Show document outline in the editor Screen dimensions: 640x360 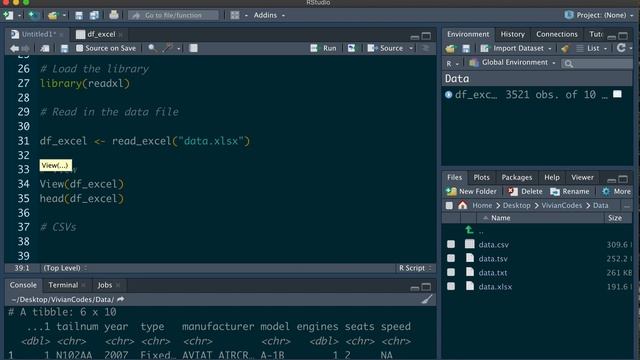pos(426,48)
